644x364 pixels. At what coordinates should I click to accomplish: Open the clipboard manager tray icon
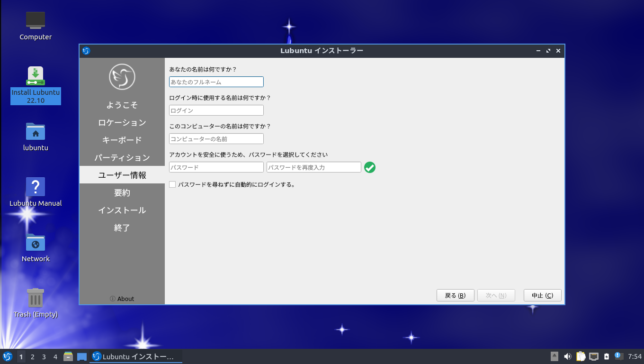click(581, 356)
